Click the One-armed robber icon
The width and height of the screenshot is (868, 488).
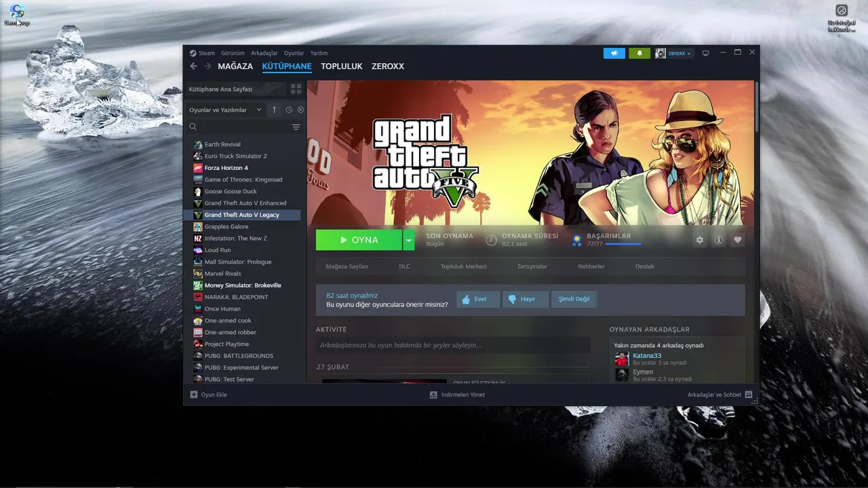coord(198,332)
